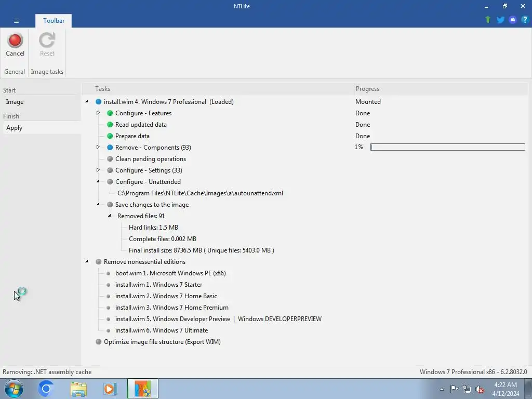Click small dot beside Windows 7 Ultimate
The width and height of the screenshot is (532, 399).
coord(108,330)
